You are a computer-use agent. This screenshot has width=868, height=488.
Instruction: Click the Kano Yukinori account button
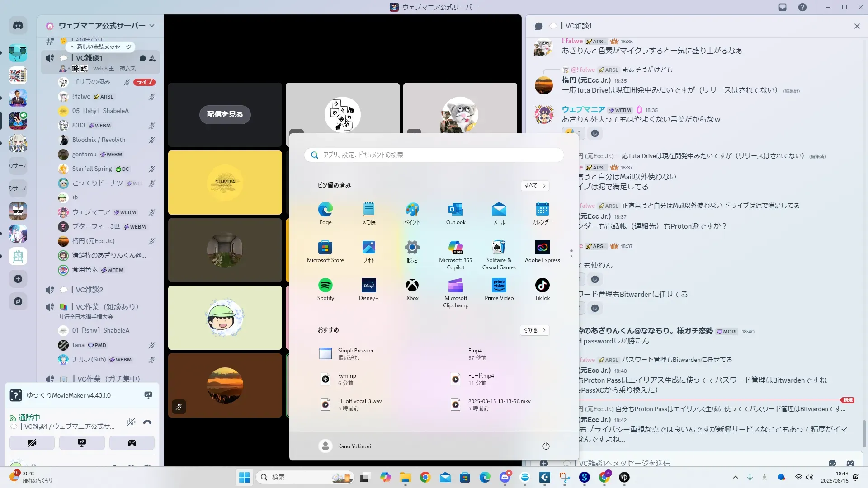point(345,446)
